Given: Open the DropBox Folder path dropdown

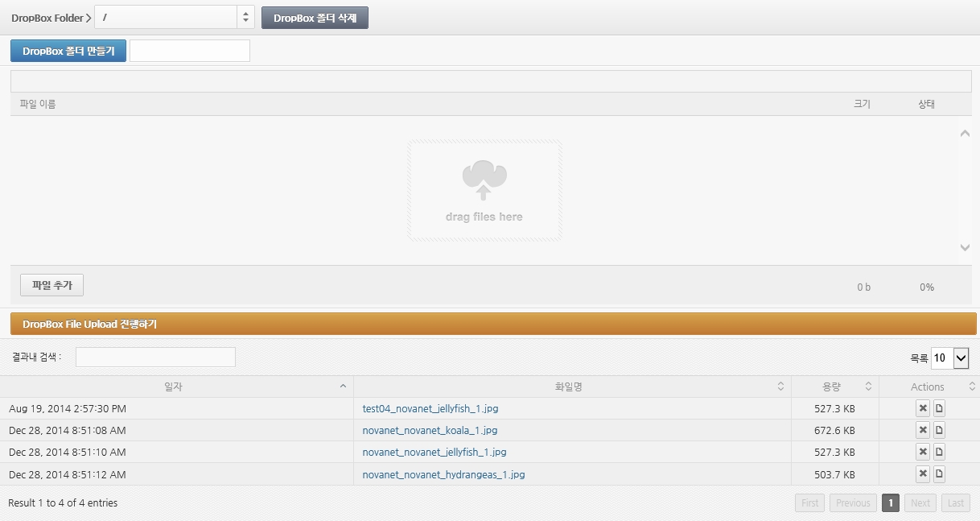Looking at the screenshot, I should click(x=175, y=18).
